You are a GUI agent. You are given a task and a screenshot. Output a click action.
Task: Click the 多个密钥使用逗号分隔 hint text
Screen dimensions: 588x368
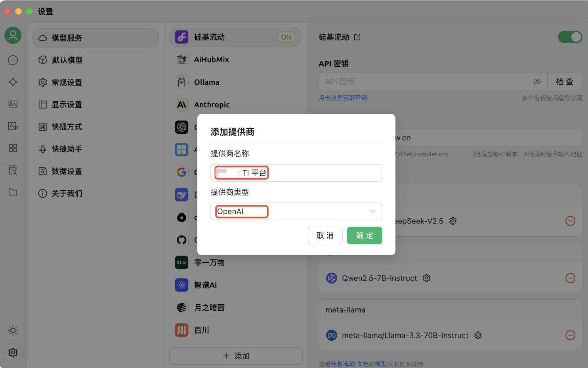coord(552,98)
